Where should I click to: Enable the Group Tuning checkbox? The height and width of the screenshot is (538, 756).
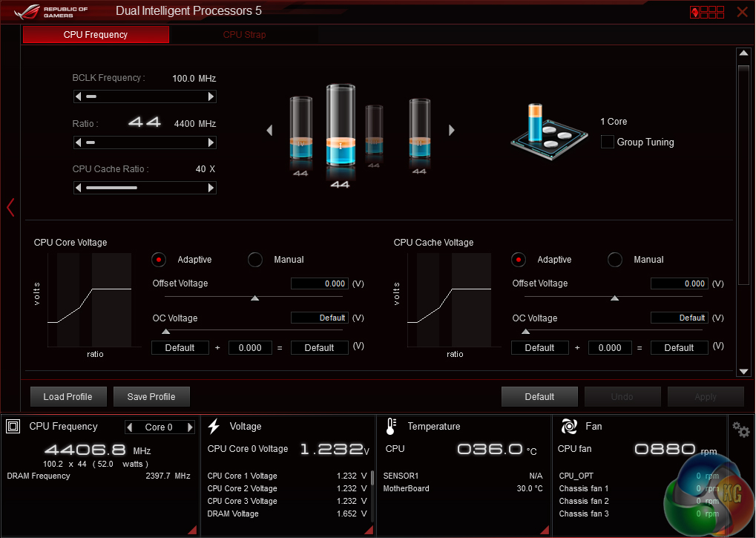pos(608,142)
